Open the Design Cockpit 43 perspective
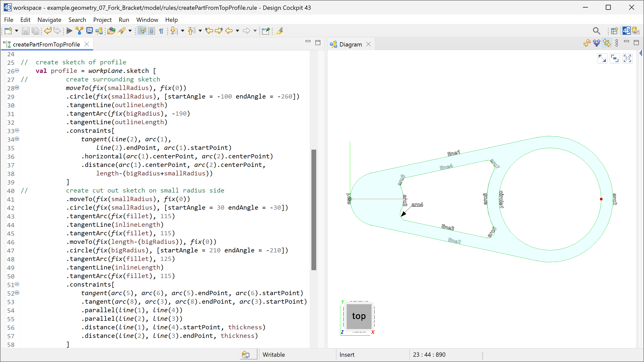 pyautogui.click(x=626, y=31)
